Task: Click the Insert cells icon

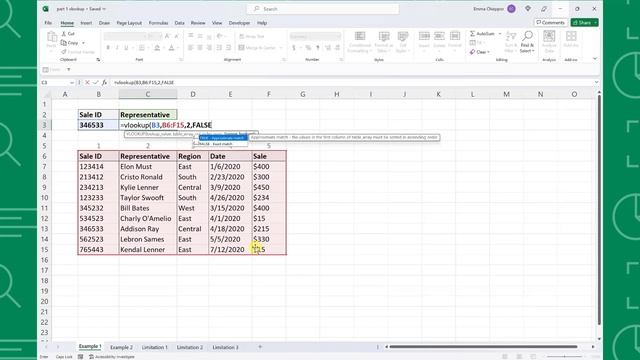Action: tap(424, 36)
